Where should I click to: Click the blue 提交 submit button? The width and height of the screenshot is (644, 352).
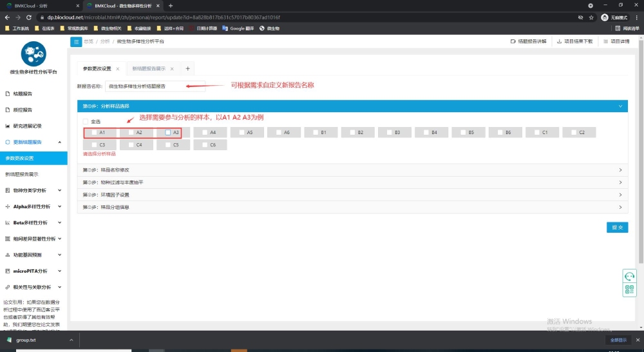(x=617, y=227)
